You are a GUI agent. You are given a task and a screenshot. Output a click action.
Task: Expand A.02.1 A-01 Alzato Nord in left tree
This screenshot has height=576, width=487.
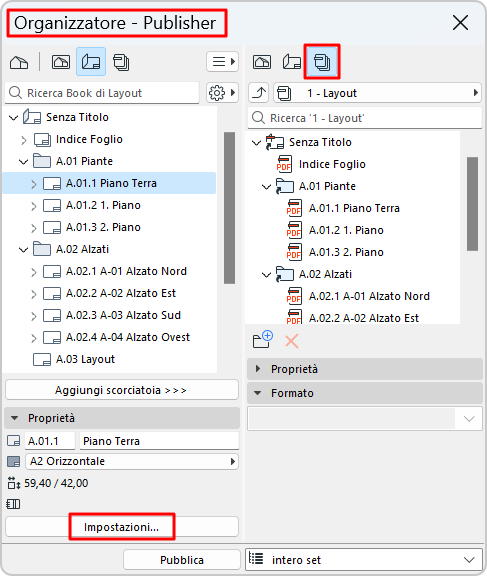point(34,272)
